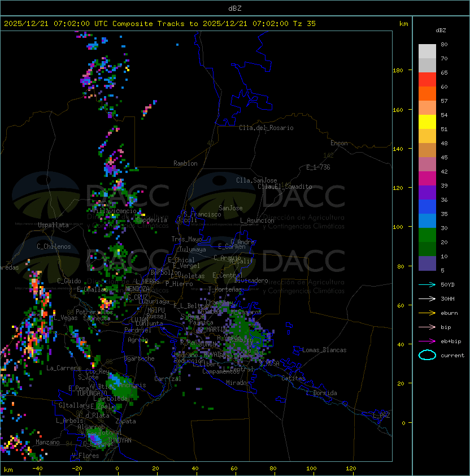Select the purple swatch in dBZ scale
Image resolution: width=470 pixels, height=476 pixels.
427,192
